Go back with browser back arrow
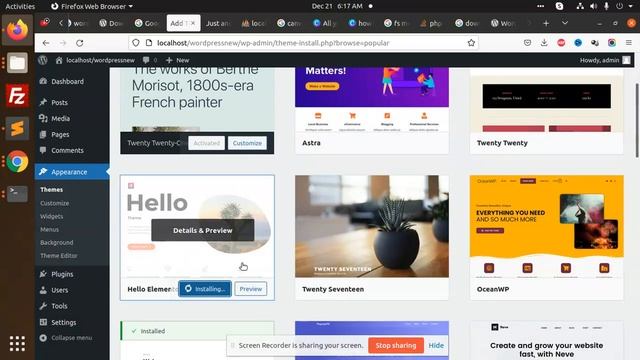Viewport: 640px width, 360px height. (x=46, y=43)
